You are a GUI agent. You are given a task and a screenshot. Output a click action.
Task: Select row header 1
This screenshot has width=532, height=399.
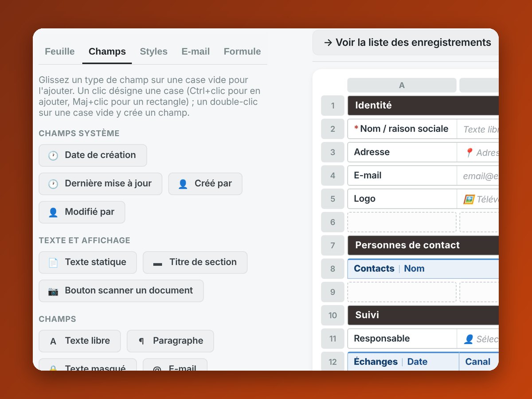(x=332, y=106)
